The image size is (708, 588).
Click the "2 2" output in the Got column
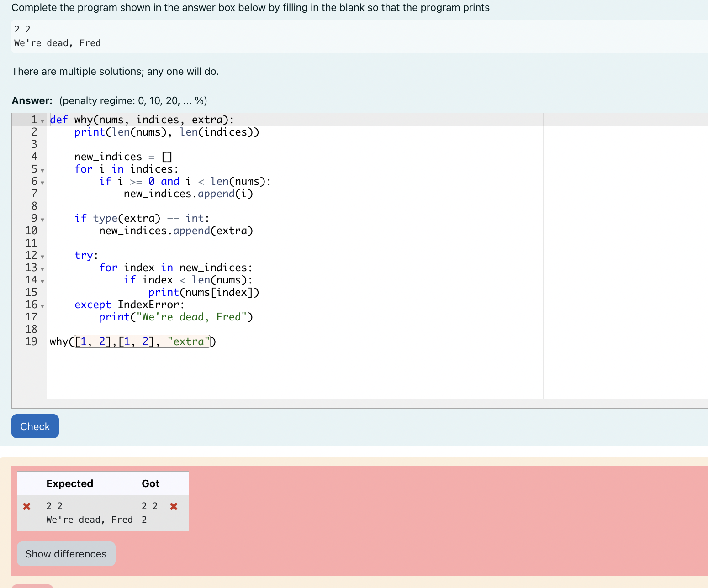point(150,505)
